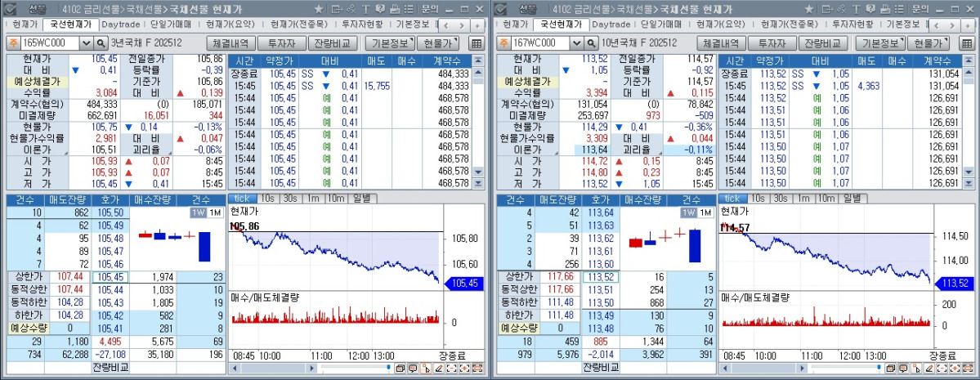Select the 10m chart interval in 10년국채 window
This screenshot has height=380, width=980.
tap(826, 198)
